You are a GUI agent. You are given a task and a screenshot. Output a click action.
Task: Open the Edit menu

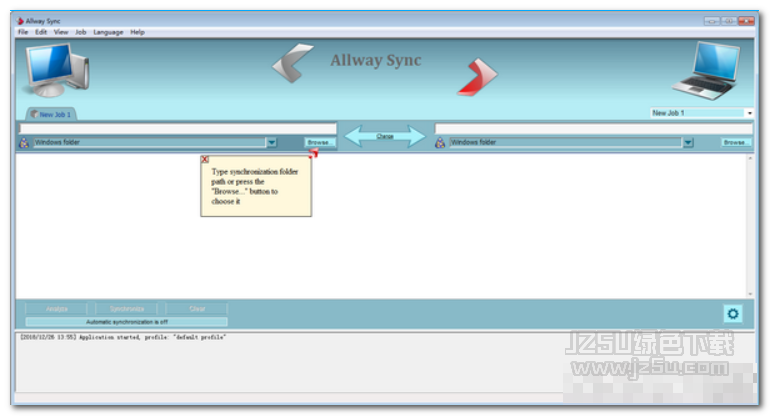coord(41,32)
